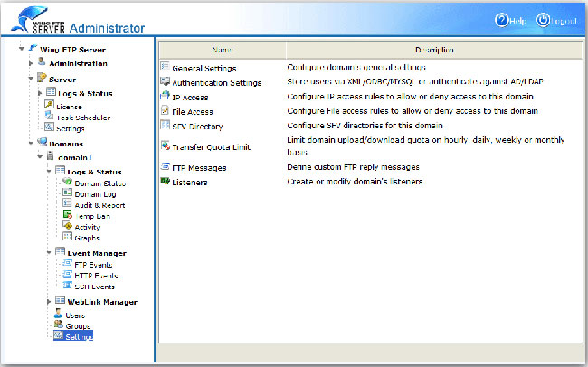
Task: Click the Groups people icon
Action: (x=58, y=325)
